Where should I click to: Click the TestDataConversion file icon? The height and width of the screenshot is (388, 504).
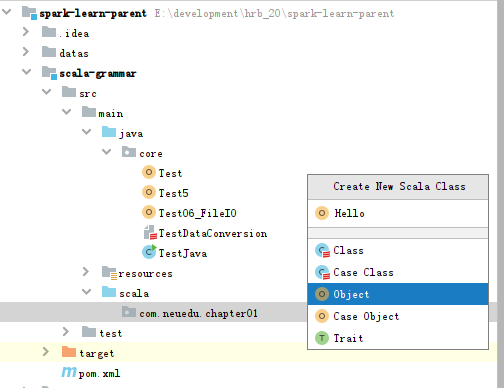[x=150, y=232]
